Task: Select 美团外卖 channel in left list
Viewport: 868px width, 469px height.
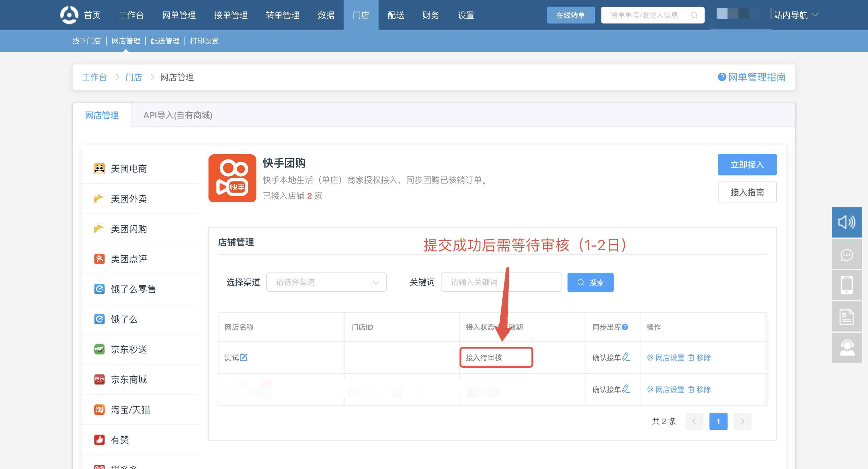Action: pyautogui.click(x=140, y=199)
